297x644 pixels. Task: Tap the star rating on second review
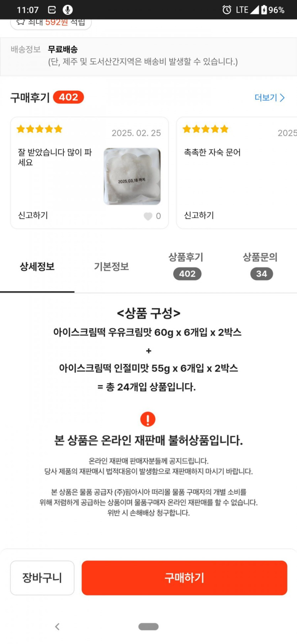(205, 129)
